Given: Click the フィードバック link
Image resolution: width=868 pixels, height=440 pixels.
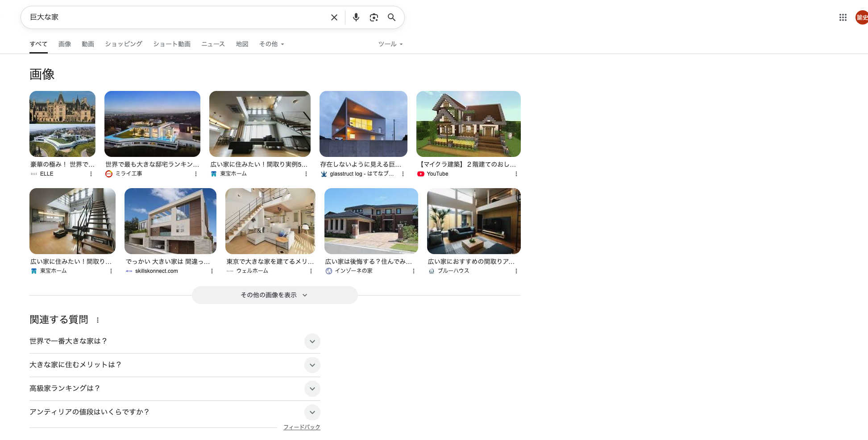Looking at the screenshot, I should pos(302,427).
